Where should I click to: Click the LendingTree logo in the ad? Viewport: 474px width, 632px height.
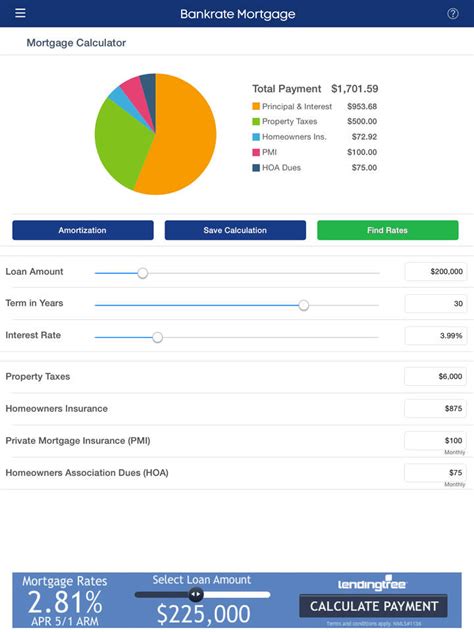[372, 584]
